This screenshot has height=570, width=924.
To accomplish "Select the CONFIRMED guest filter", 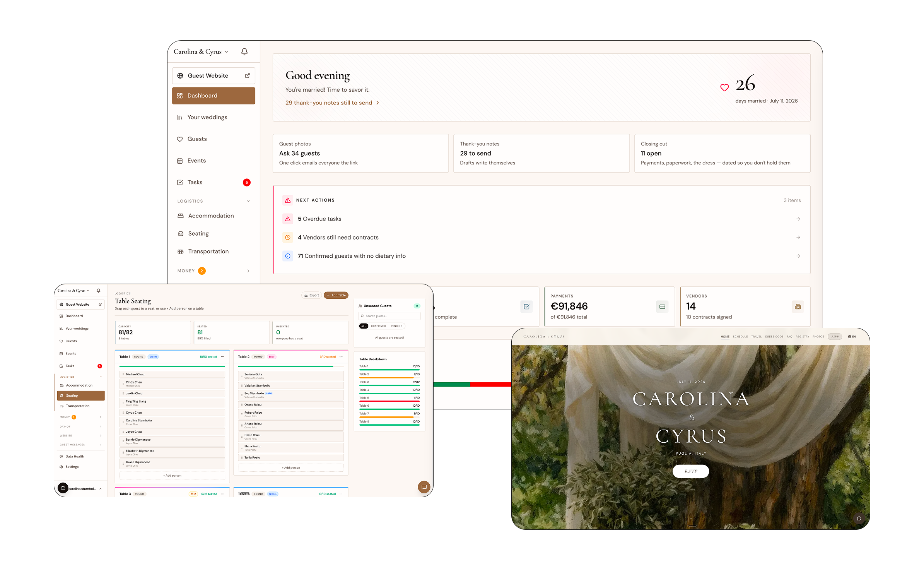I will tap(378, 326).
